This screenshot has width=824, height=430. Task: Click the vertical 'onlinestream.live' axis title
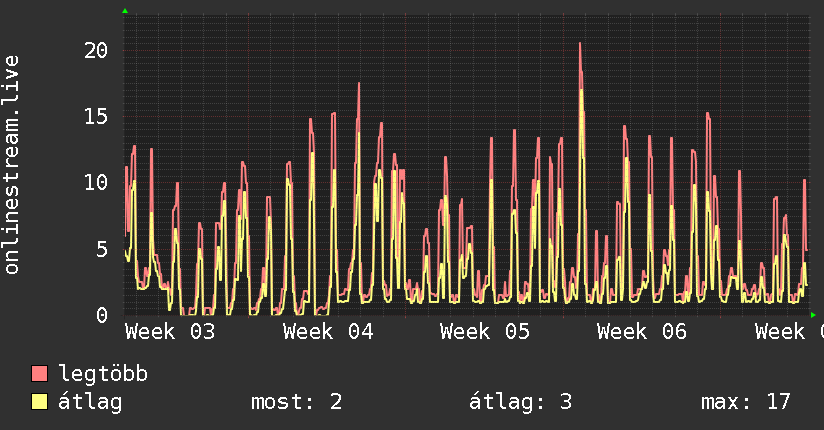coord(11,165)
